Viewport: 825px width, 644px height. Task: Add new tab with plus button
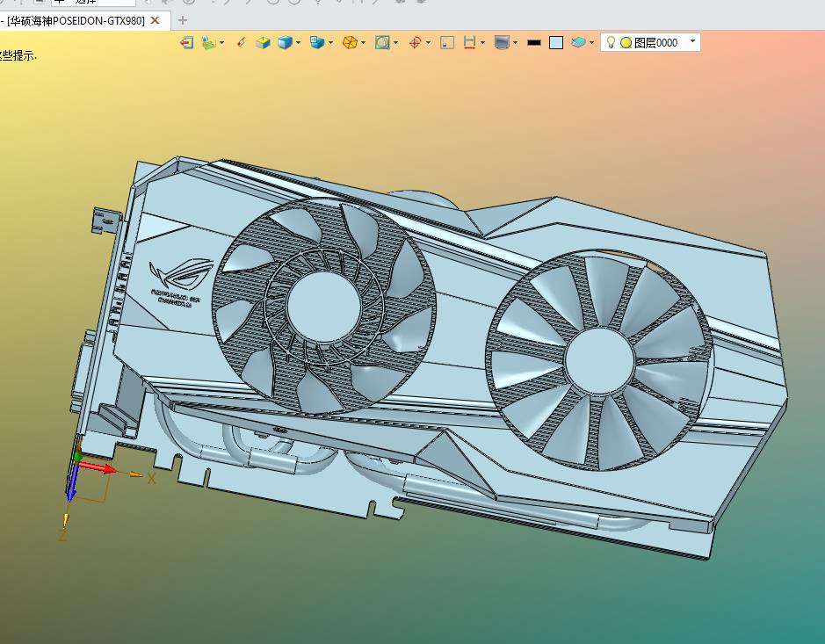[183, 20]
